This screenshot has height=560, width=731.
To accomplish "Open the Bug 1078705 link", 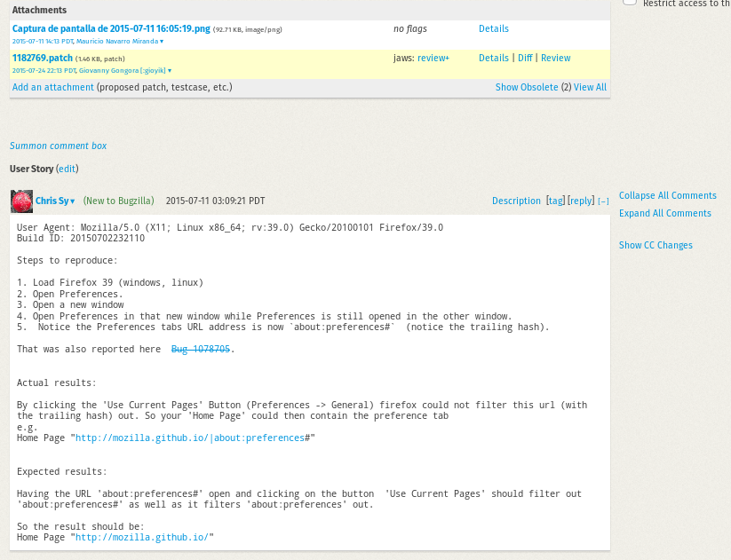I will [201, 349].
